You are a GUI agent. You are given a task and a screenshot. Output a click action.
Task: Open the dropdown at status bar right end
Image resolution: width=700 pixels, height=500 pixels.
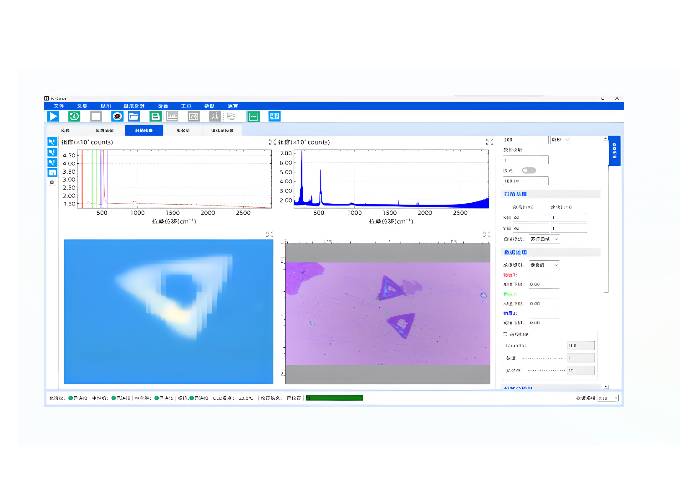[608, 398]
